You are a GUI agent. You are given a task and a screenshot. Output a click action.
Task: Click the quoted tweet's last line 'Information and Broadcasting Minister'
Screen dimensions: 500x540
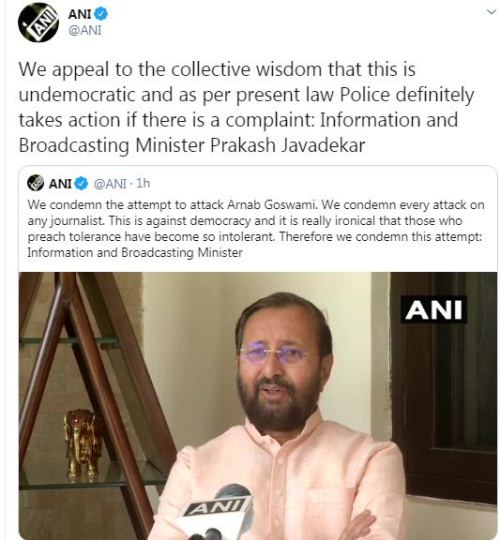pos(135,253)
